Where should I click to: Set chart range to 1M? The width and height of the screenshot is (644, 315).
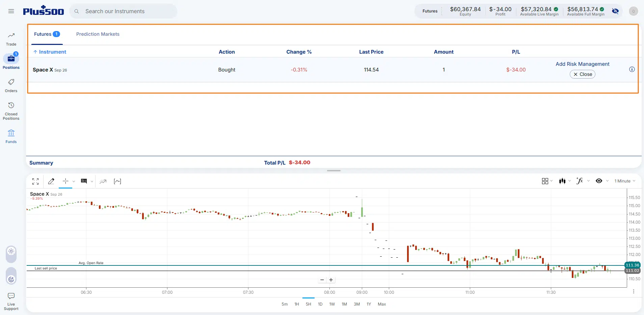pyautogui.click(x=344, y=304)
